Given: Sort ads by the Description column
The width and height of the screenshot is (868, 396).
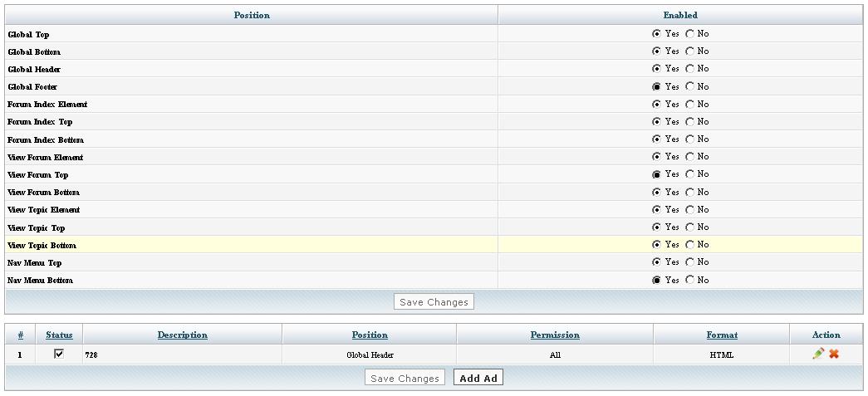Looking at the screenshot, I should click(x=182, y=335).
